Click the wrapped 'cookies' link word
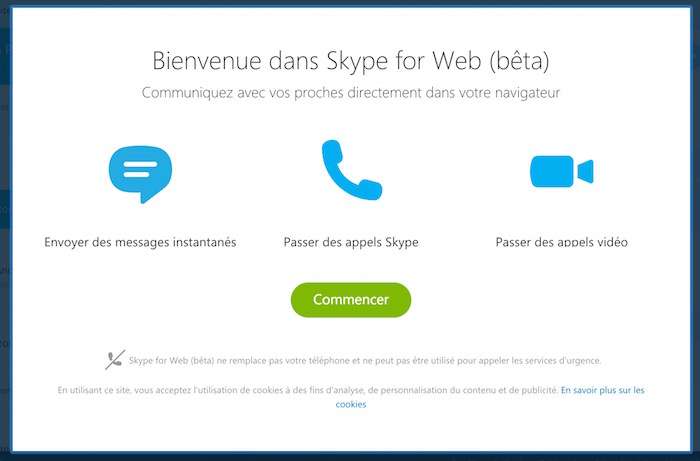Image resolution: width=700 pixels, height=461 pixels. click(350, 405)
